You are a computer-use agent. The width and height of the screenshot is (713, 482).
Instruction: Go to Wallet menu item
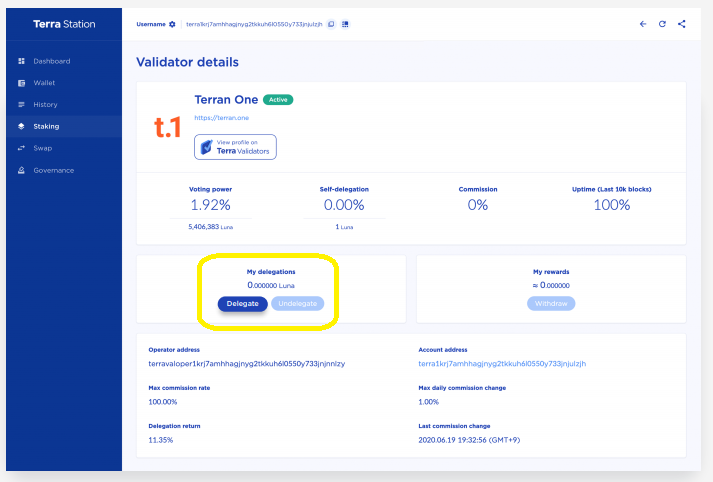[x=44, y=83]
